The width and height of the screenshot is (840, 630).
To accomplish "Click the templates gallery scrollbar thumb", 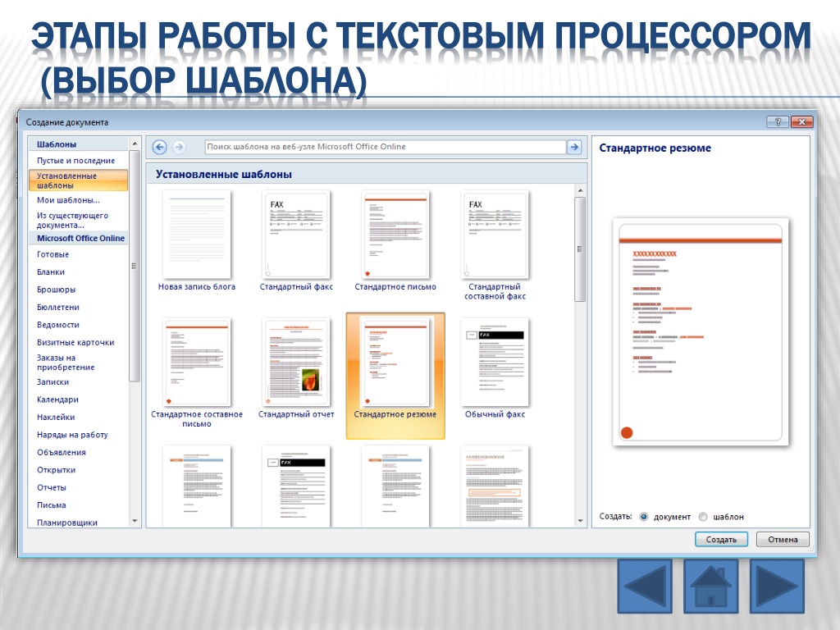I will pyautogui.click(x=580, y=249).
